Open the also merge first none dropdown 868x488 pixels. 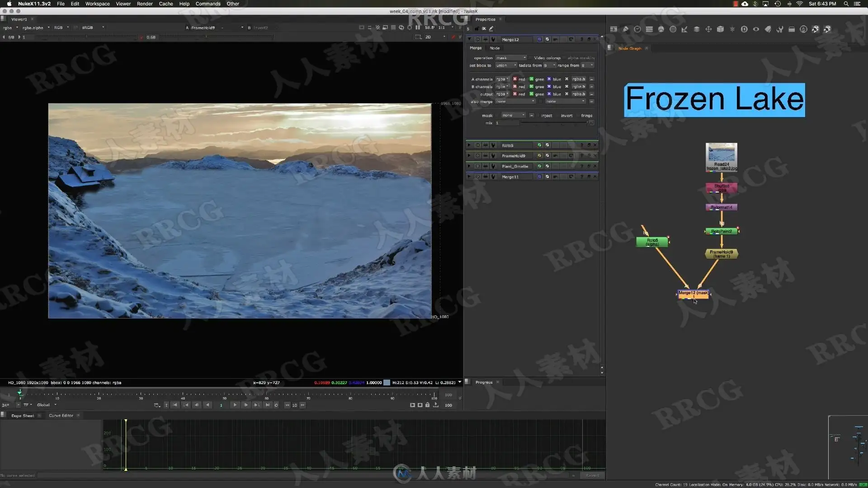tap(515, 101)
